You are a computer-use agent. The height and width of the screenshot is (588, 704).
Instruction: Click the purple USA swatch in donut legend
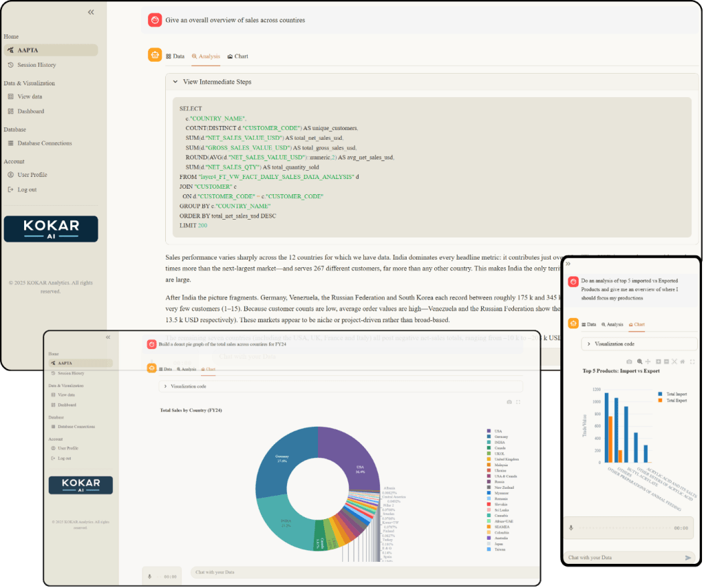(x=489, y=431)
